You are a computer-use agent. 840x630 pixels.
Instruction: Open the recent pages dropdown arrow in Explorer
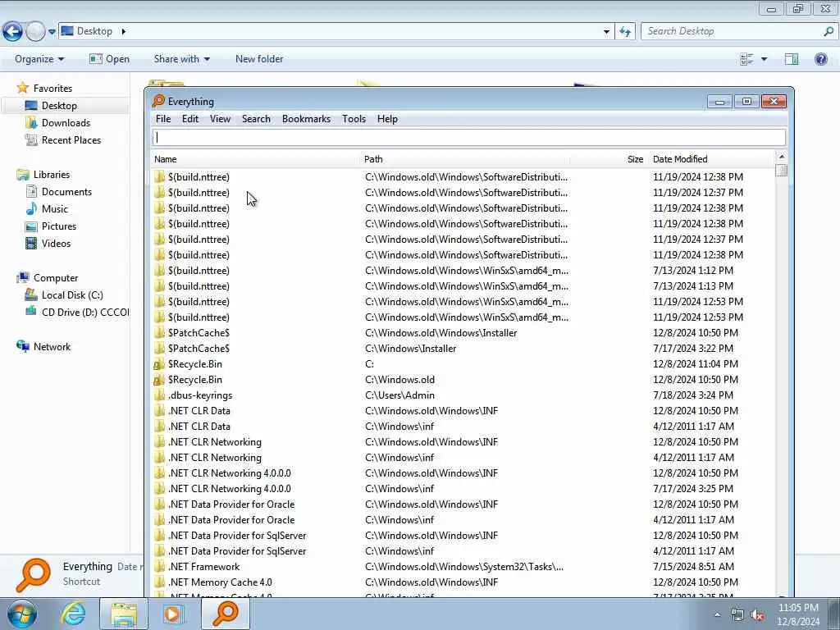click(52, 32)
